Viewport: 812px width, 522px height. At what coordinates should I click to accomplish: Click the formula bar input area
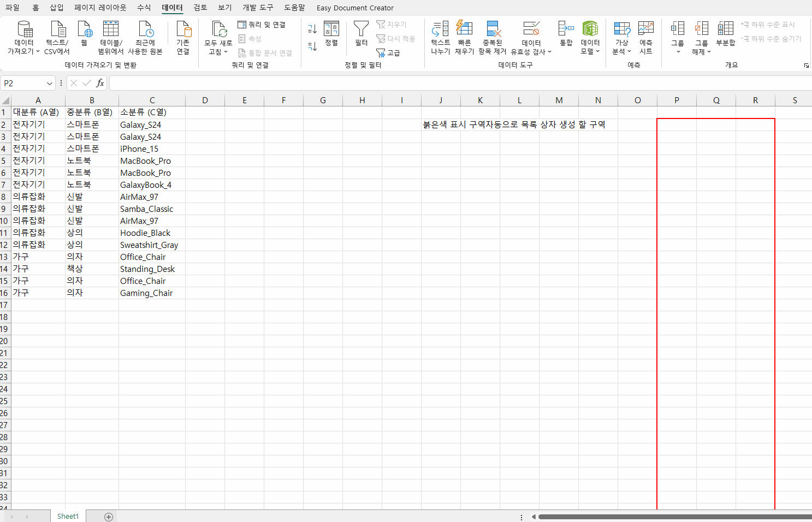[x=460, y=83]
